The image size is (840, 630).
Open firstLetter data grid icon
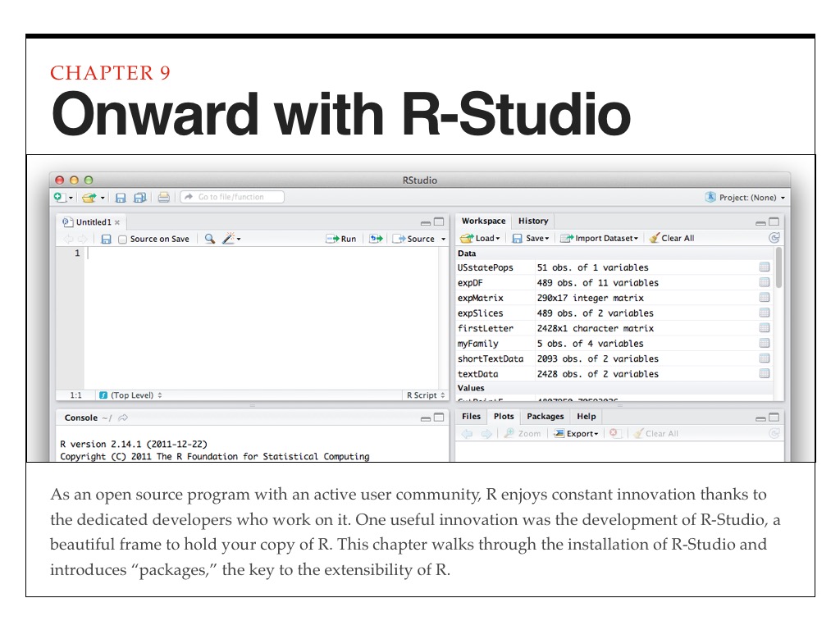(765, 327)
